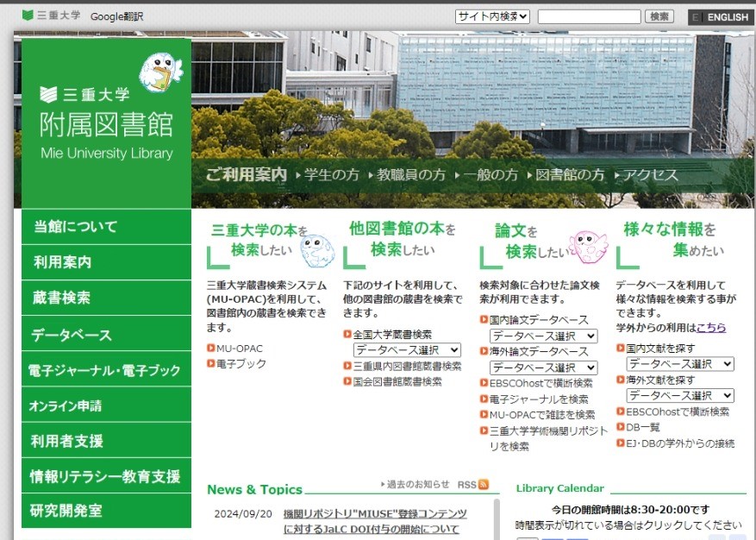Expand データベース選択 under 全国大学蔵書検索
The height and width of the screenshot is (540, 756).
407,350
